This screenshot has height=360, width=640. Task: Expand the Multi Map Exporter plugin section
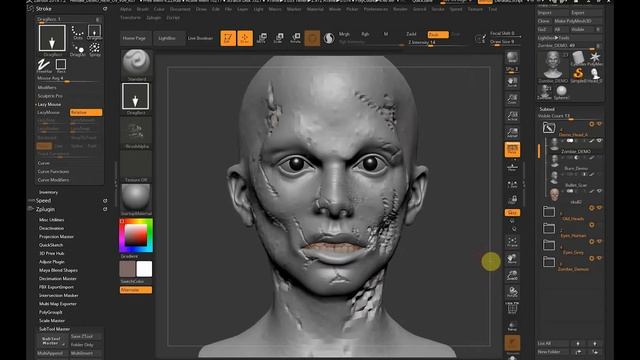pos(58,304)
